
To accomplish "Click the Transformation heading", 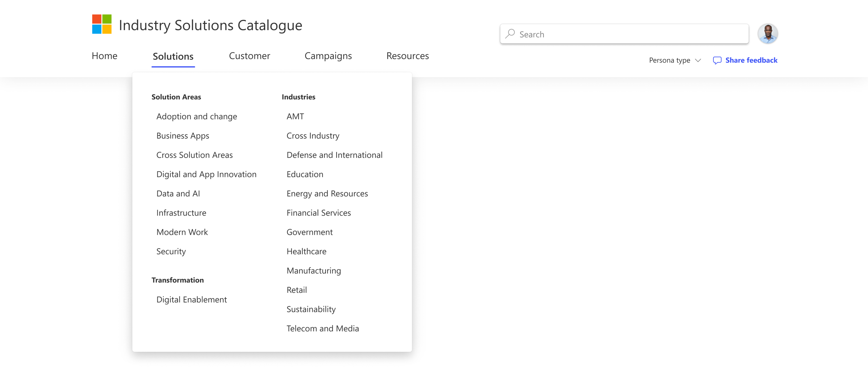I will 178,280.
